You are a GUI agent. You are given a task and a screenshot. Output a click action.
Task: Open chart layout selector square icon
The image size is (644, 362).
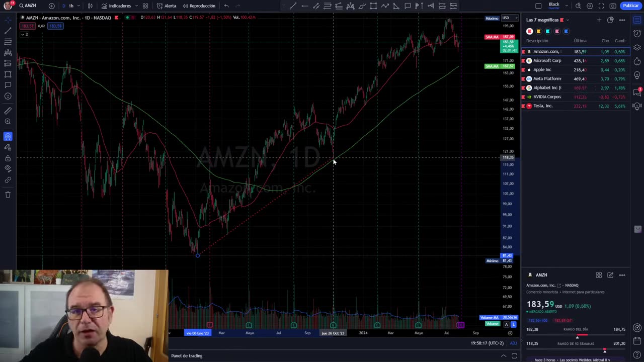(538, 6)
